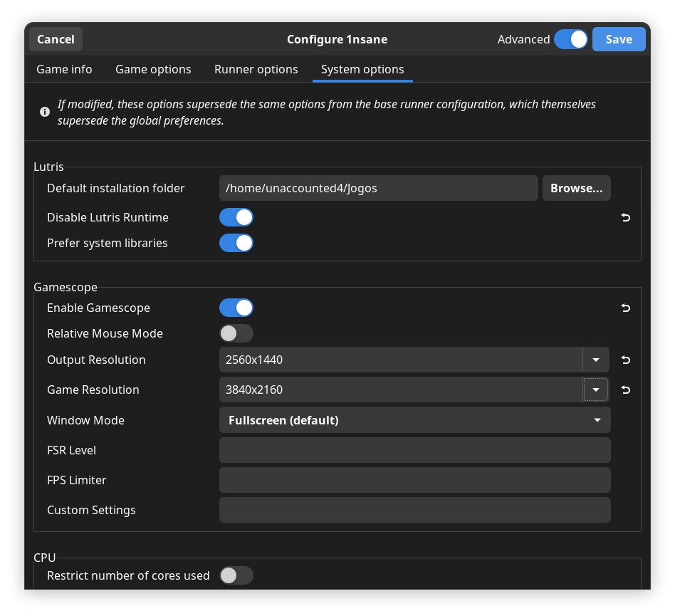Click the Gamescope section heading
The width and height of the screenshot is (675, 616).
coord(66,287)
